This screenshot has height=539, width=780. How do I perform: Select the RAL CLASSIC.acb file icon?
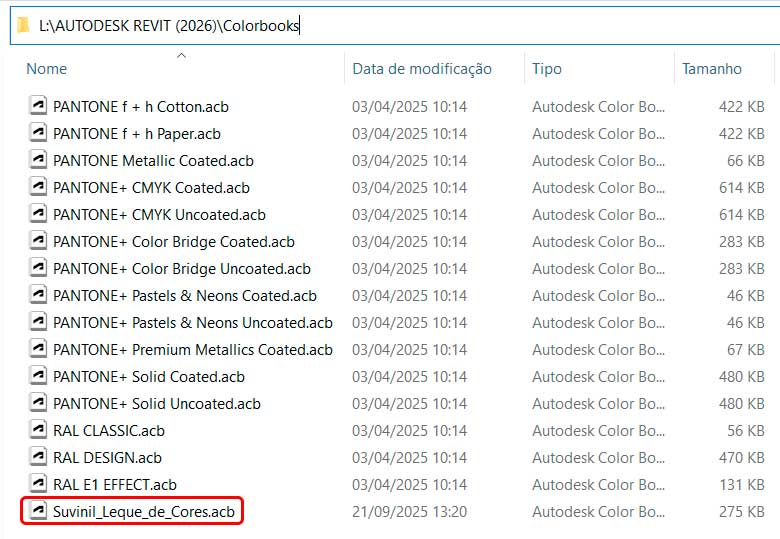coord(38,430)
